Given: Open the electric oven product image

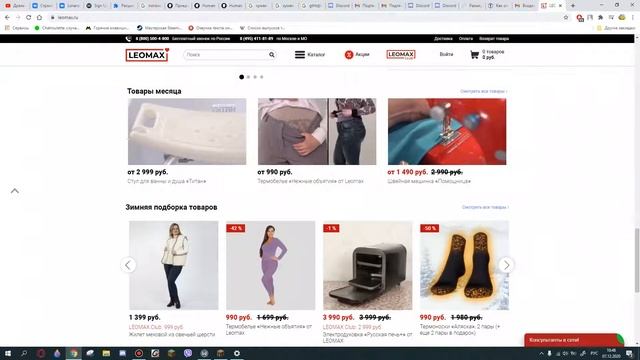Looking at the screenshot, I should (368, 265).
